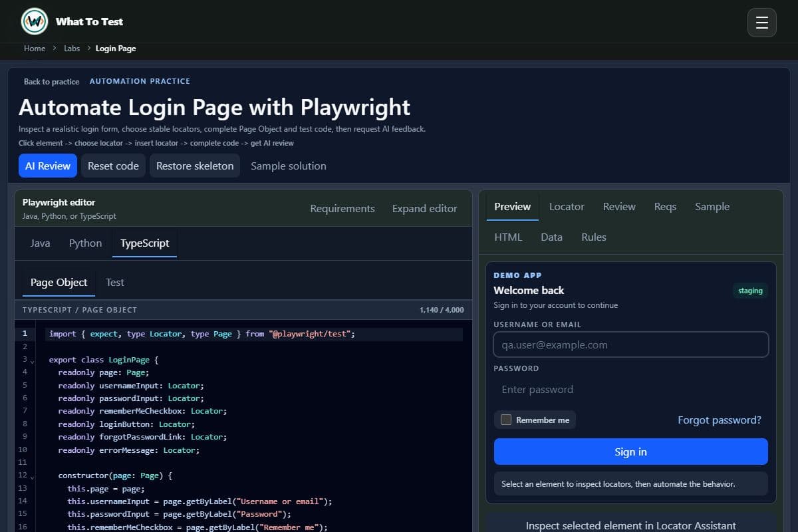
Task: Select the Page Object file tab
Action: (x=59, y=282)
